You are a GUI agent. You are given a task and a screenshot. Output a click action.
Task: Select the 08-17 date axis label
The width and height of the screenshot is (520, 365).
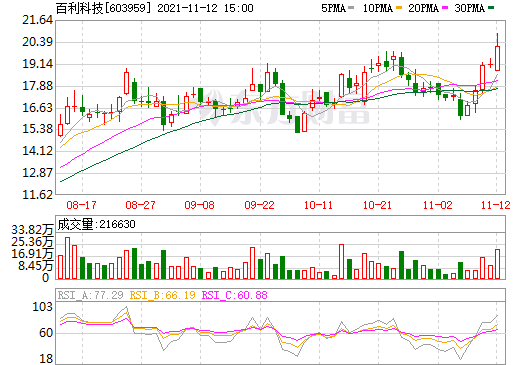(x=81, y=205)
